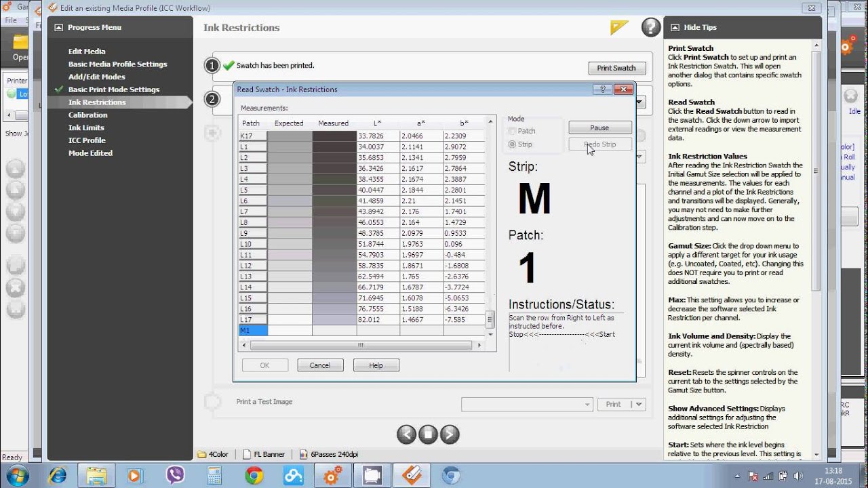Select the Patch mode radio button
The image size is (868, 488).
click(x=513, y=131)
